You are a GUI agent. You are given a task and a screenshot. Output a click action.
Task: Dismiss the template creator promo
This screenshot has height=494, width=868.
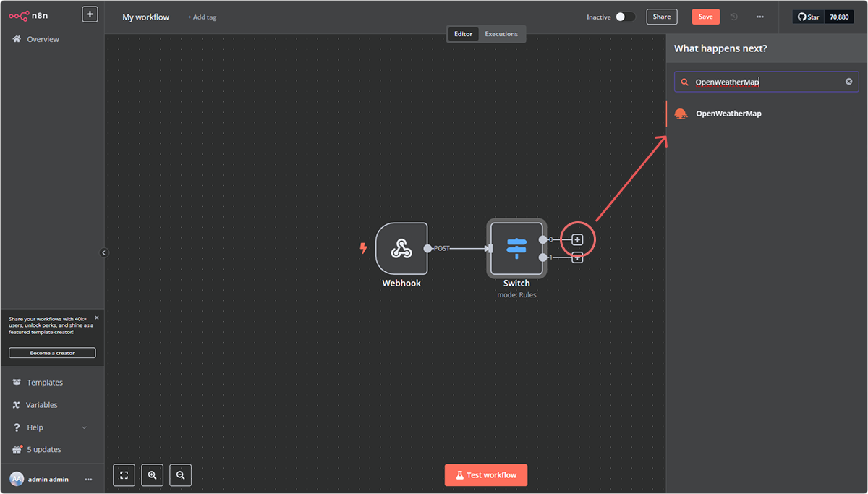click(97, 318)
